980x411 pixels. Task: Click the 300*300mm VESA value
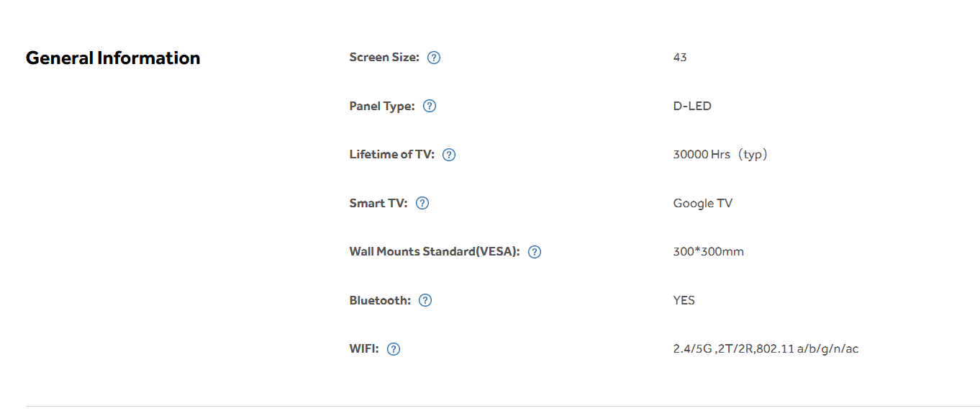[709, 252]
